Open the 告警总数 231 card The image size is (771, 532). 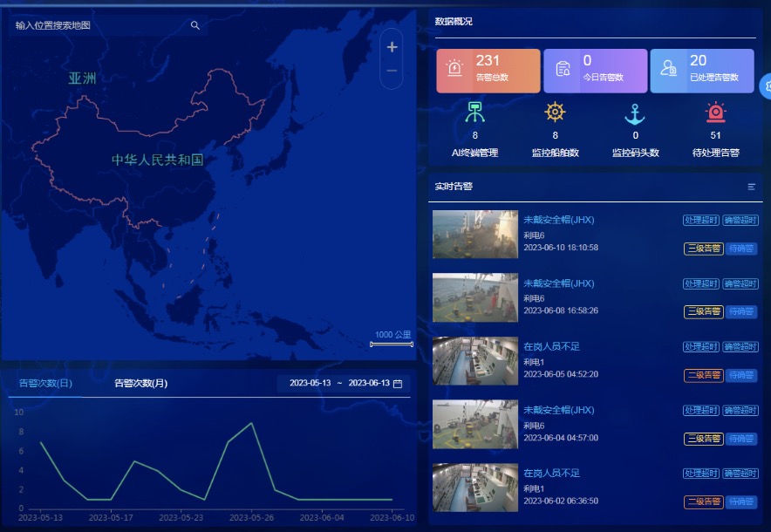point(488,71)
